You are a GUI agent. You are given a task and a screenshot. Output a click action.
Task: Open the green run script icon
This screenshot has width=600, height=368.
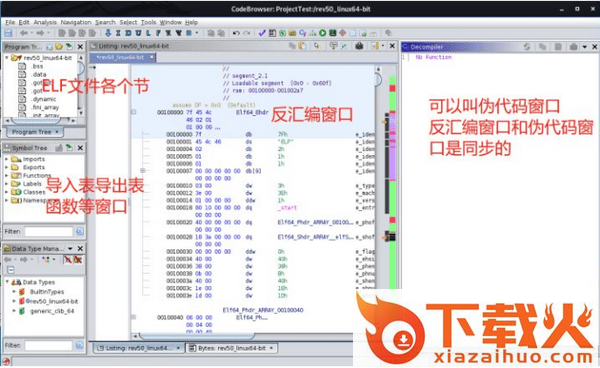[323, 33]
